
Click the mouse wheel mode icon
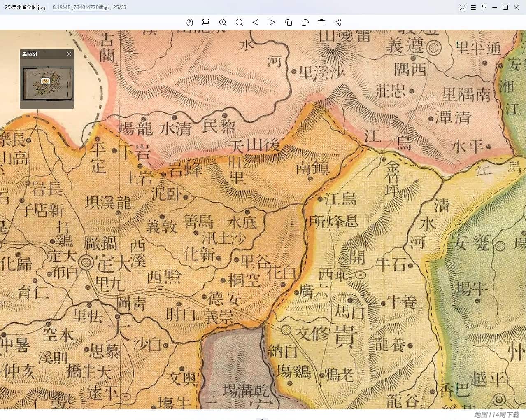pyautogui.click(x=190, y=22)
